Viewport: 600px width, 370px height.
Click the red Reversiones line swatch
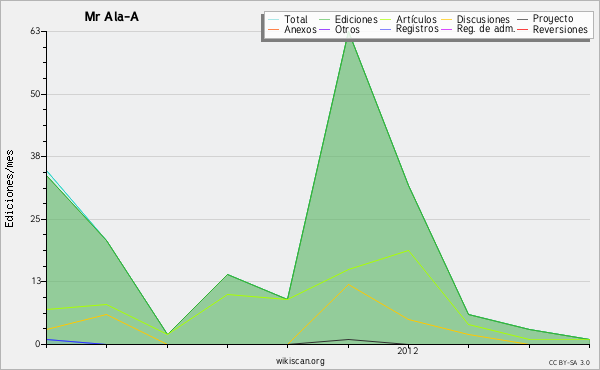click(522, 29)
